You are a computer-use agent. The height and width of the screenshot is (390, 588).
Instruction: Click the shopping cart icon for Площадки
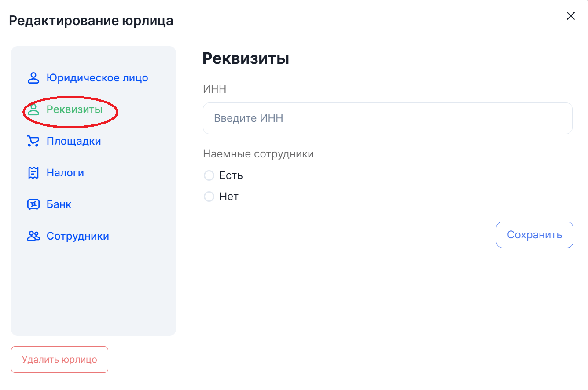[x=33, y=142]
